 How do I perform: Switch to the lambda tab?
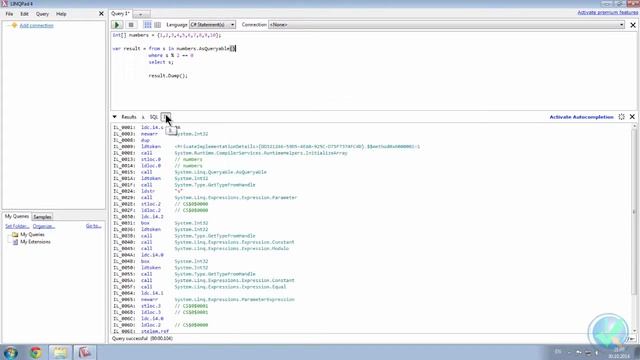point(143,117)
